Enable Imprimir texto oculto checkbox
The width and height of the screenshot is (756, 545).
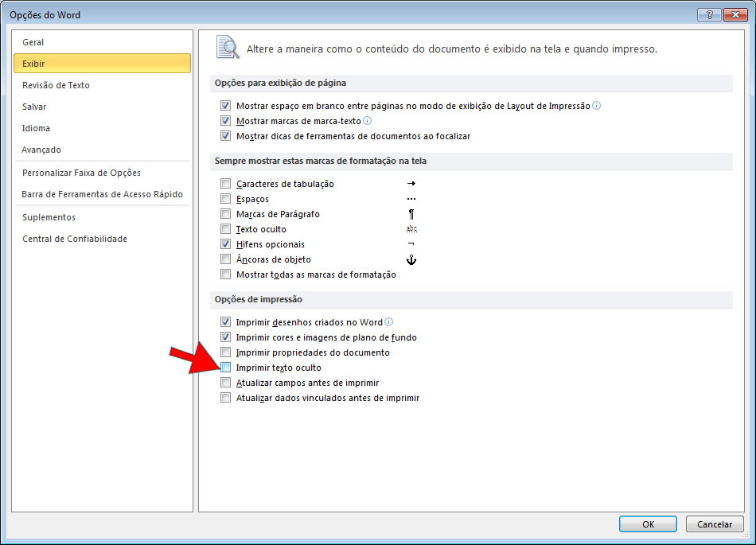pyautogui.click(x=225, y=368)
